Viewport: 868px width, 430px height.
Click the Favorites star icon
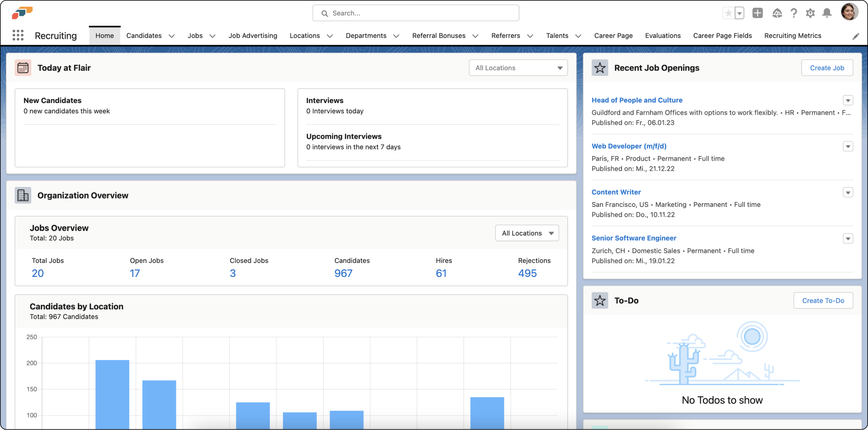(x=728, y=13)
